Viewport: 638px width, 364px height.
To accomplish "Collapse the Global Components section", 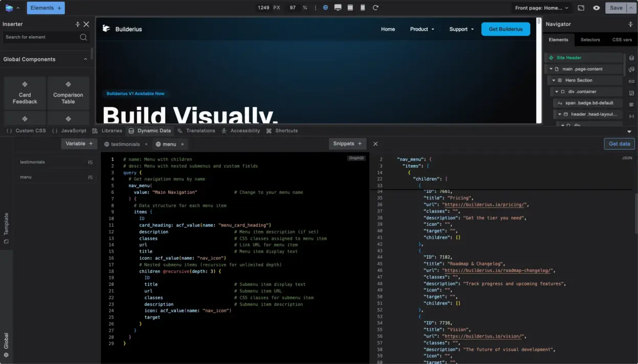I will coord(85,59).
